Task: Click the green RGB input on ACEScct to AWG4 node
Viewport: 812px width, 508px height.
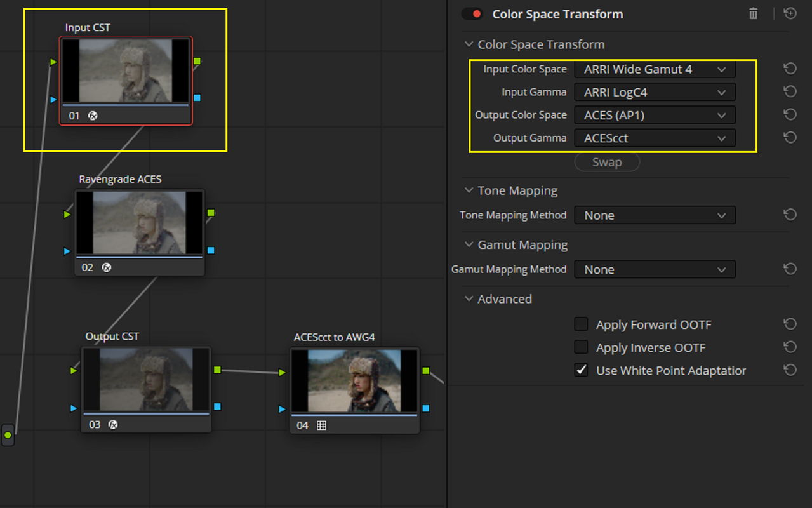Action: 283,373
